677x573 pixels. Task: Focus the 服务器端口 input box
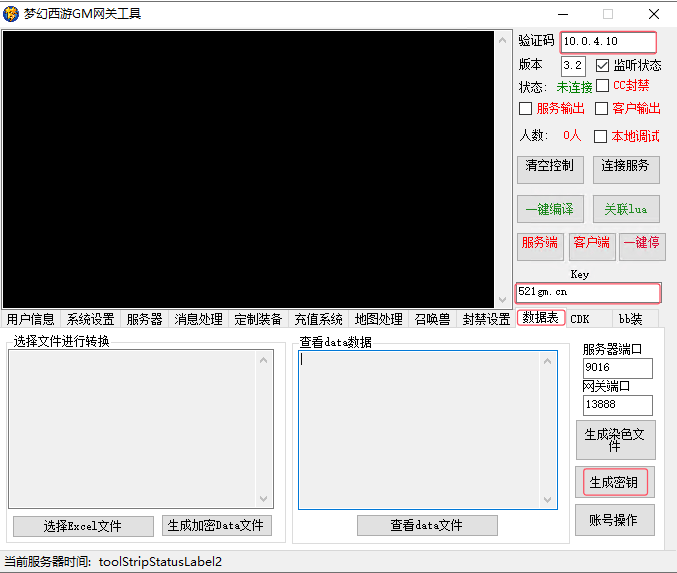click(x=617, y=368)
